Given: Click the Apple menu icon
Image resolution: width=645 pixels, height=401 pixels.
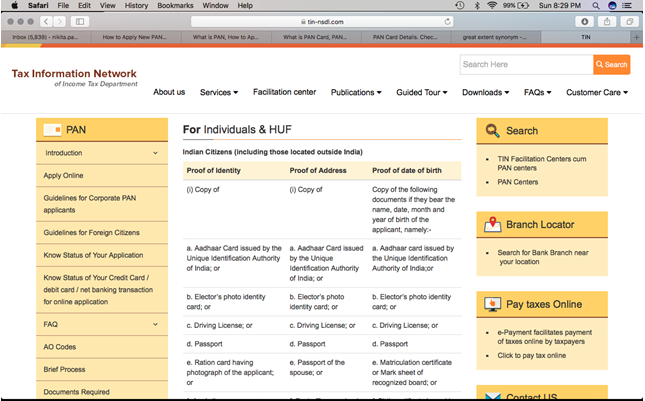Looking at the screenshot, I should (x=14, y=5).
